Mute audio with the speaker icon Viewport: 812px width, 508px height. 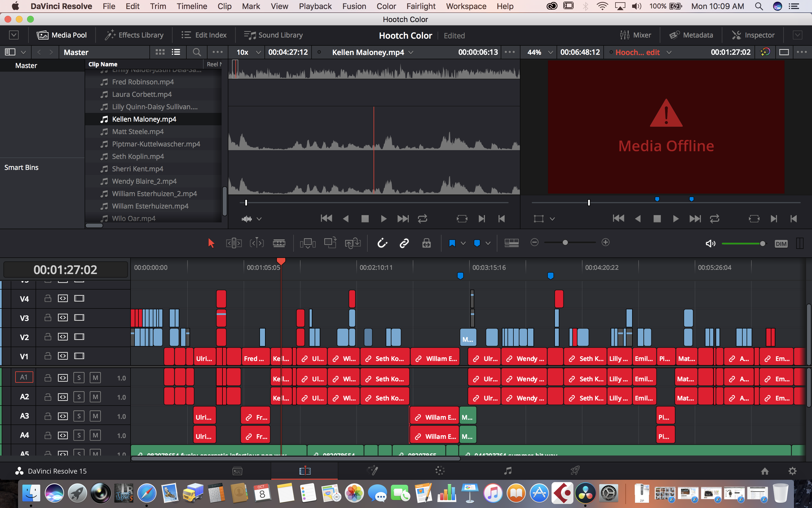tap(710, 244)
